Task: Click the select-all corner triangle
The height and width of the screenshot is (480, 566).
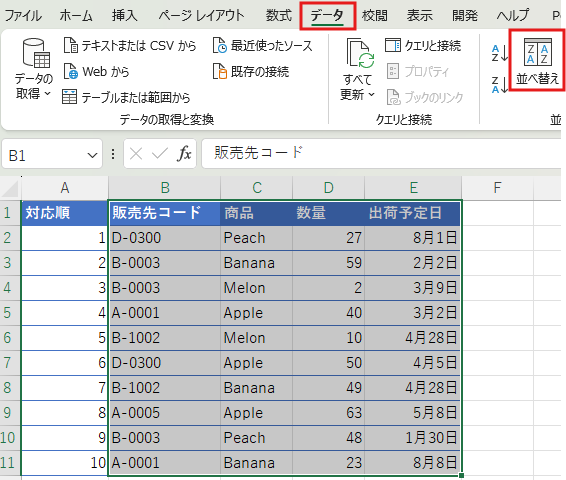Action: [10, 188]
